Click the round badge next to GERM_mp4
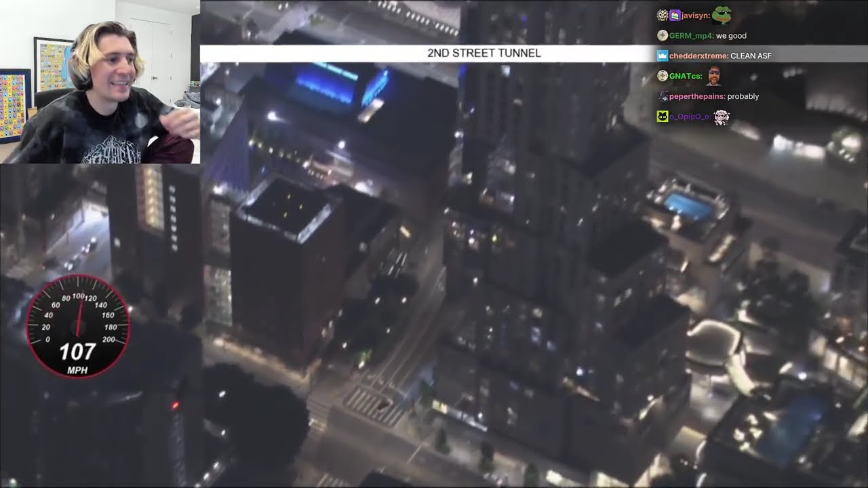868x488 pixels. pos(663,35)
